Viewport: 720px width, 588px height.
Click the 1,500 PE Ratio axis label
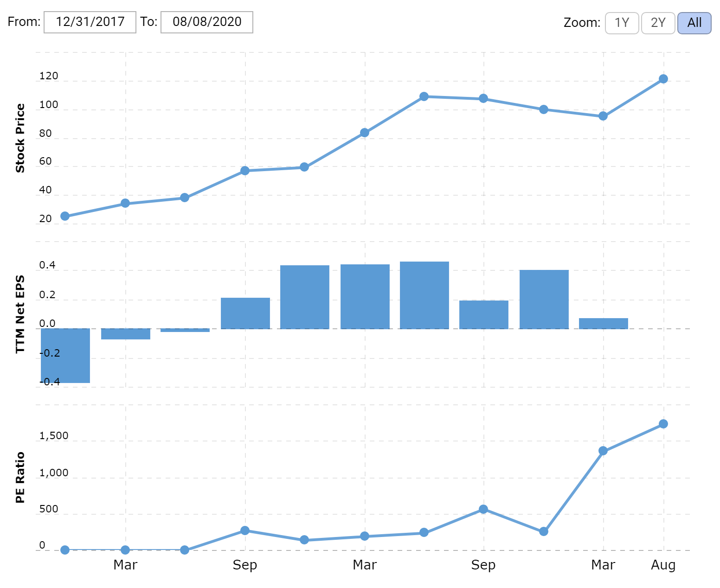pos(54,436)
